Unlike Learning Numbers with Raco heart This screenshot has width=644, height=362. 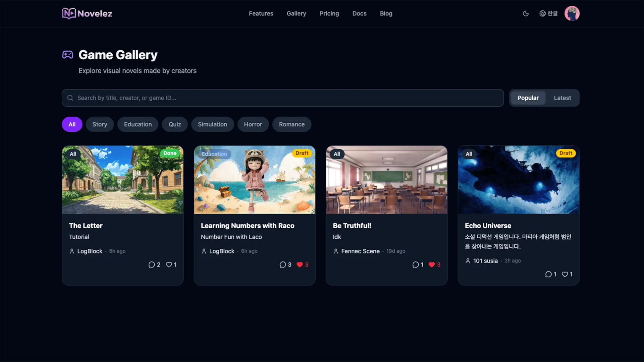coord(300,264)
